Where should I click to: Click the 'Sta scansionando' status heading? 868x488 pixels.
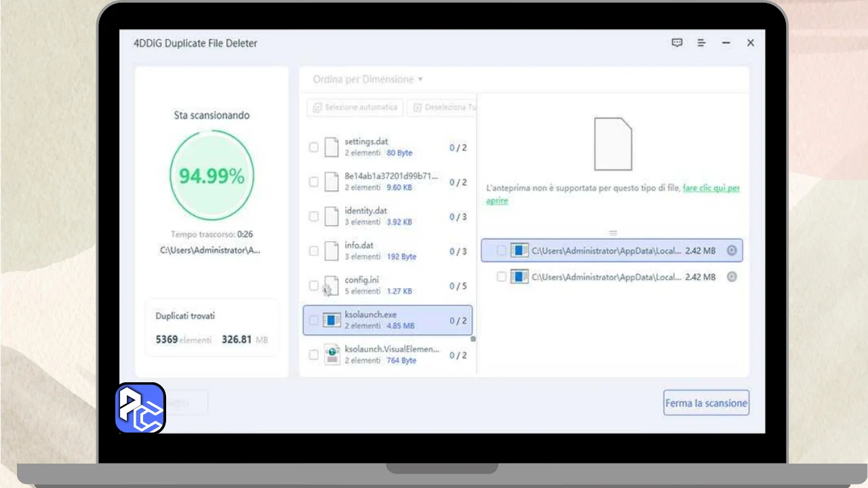[x=212, y=115]
